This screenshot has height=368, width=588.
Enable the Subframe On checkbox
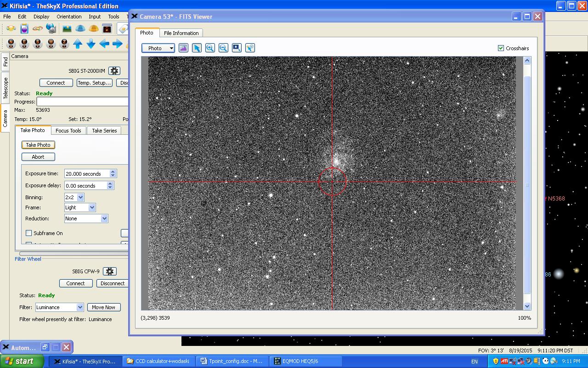28,233
